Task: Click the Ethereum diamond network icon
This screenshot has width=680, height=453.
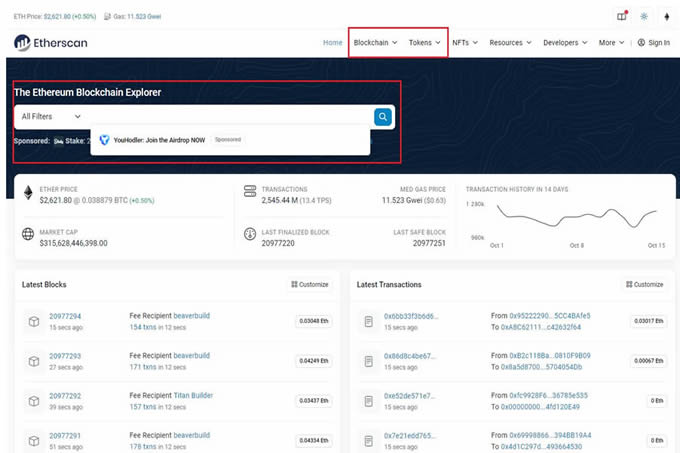Action: [x=666, y=16]
